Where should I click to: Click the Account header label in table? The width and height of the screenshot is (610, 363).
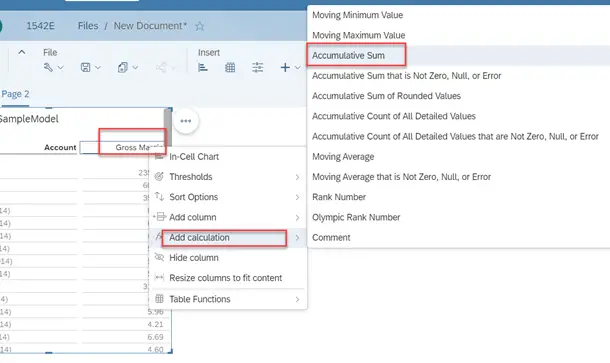[60, 147]
